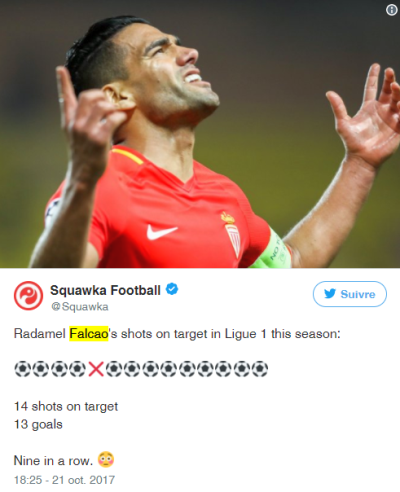Open the Squawka red circular avatar
This screenshot has height=492, width=400.
tap(28, 296)
